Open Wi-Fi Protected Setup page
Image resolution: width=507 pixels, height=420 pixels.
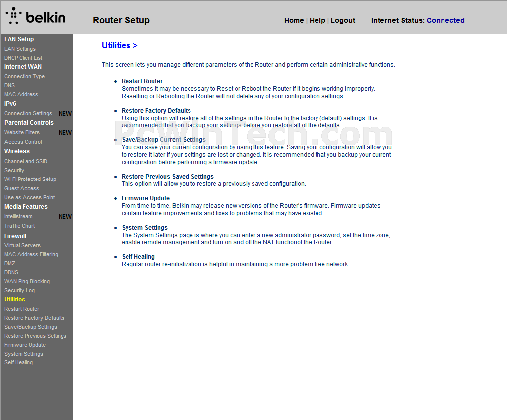(30, 179)
